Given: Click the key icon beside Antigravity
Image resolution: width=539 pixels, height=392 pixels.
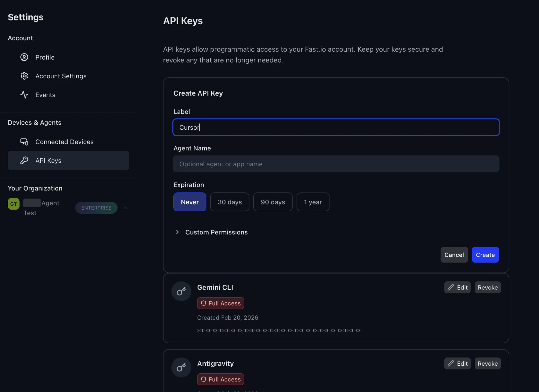Looking at the screenshot, I should point(181,367).
